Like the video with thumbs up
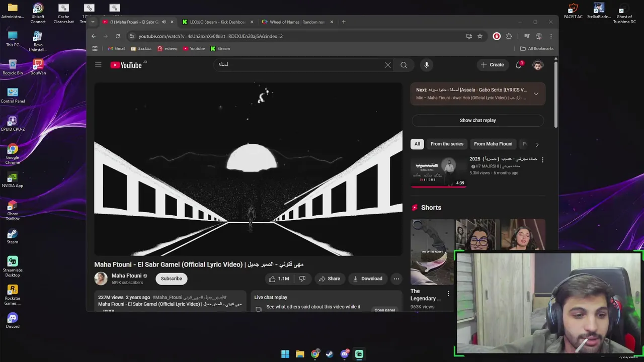Image resolution: width=644 pixels, height=362 pixels. 279,279
